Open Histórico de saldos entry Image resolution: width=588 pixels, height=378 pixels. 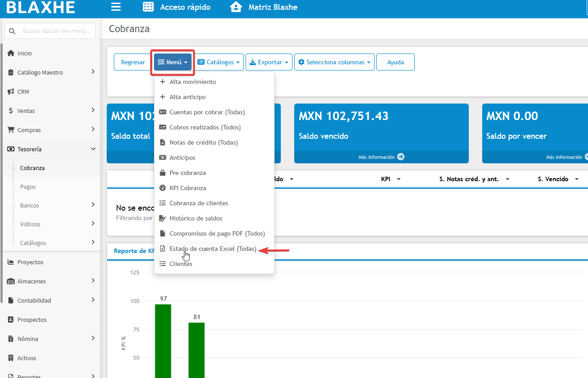[214, 219]
